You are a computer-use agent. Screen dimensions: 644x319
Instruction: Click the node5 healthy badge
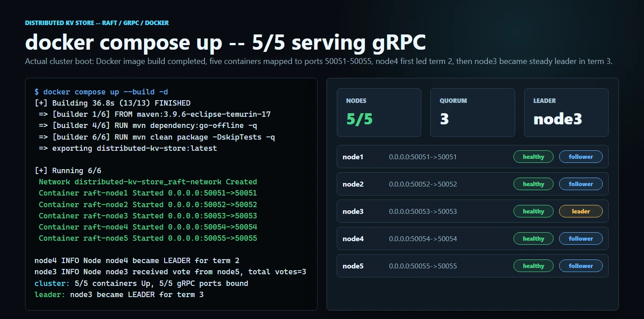click(x=534, y=266)
